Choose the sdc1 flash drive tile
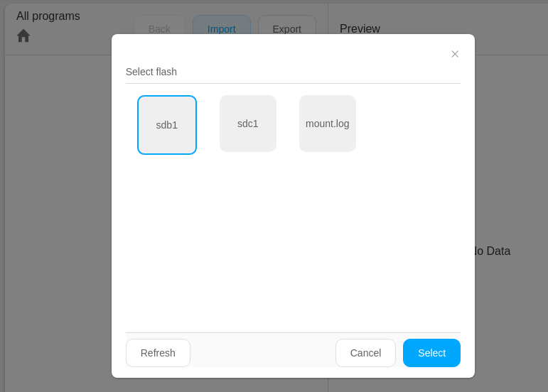The width and height of the screenshot is (548, 392). tap(248, 124)
